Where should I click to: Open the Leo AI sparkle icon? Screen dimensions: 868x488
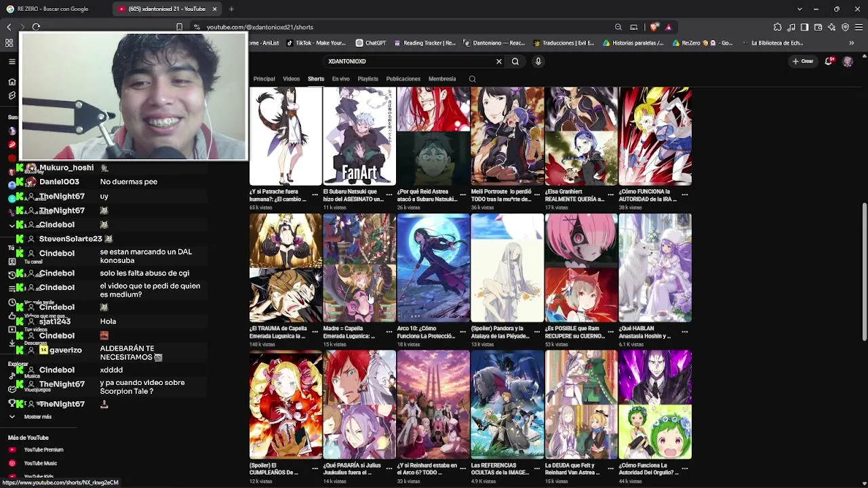coord(832,27)
